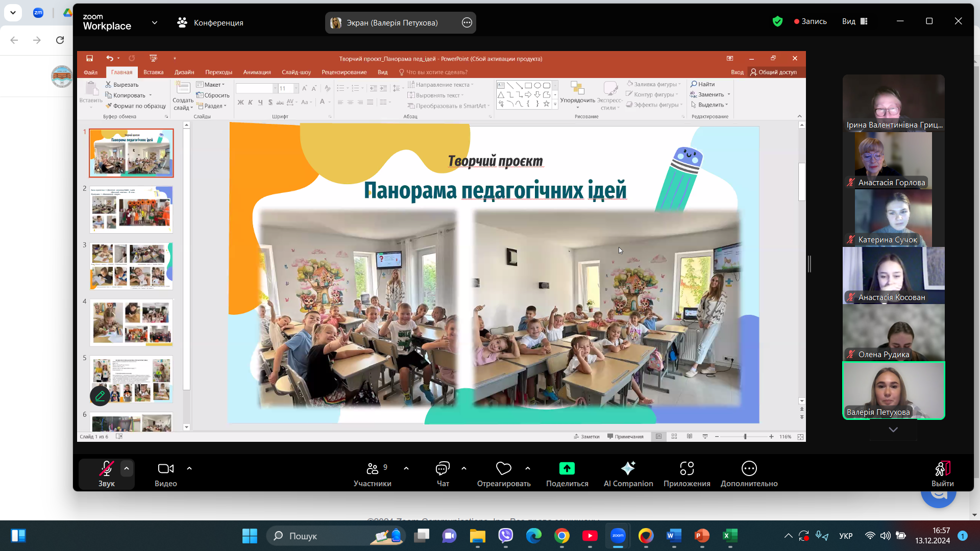Click the zoom out minus button
This screenshot has width=980, height=551.
point(717,437)
